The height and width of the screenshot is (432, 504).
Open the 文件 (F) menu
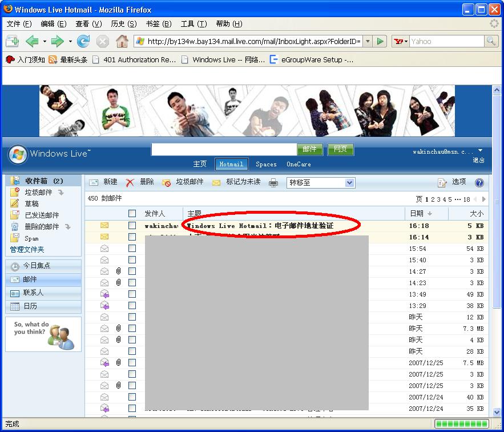pos(19,24)
